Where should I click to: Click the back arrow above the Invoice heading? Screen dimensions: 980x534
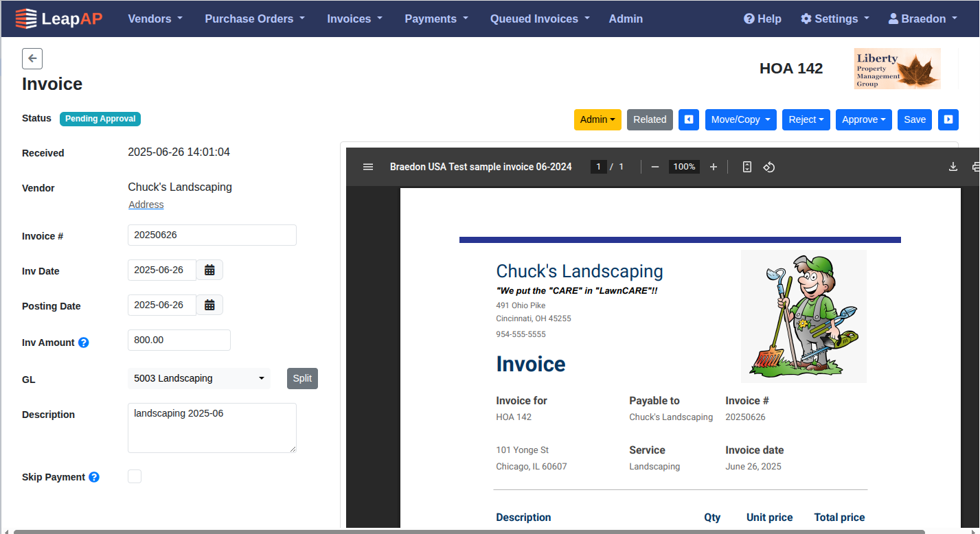(x=32, y=58)
